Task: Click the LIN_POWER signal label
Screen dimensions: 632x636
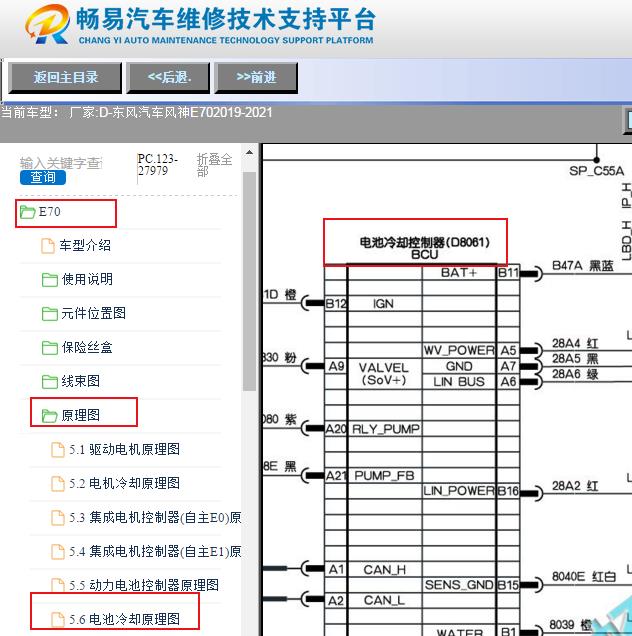Action: pyautogui.click(x=459, y=491)
